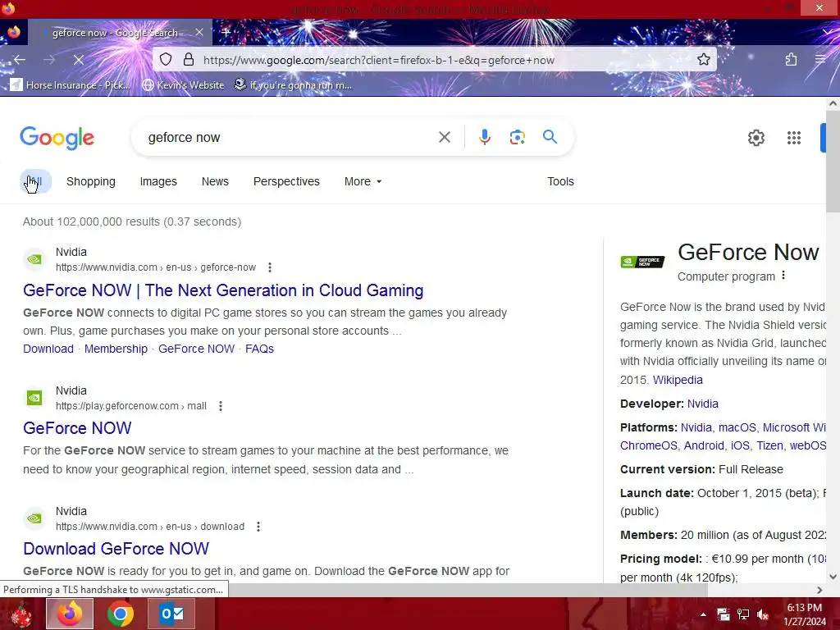
Task: Open the GeForce NOW play.geforcenow.com result title
Action: pos(77,427)
